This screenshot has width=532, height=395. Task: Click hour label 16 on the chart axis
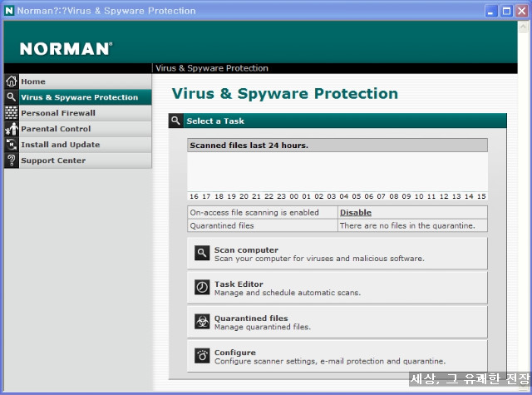pos(194,196)
